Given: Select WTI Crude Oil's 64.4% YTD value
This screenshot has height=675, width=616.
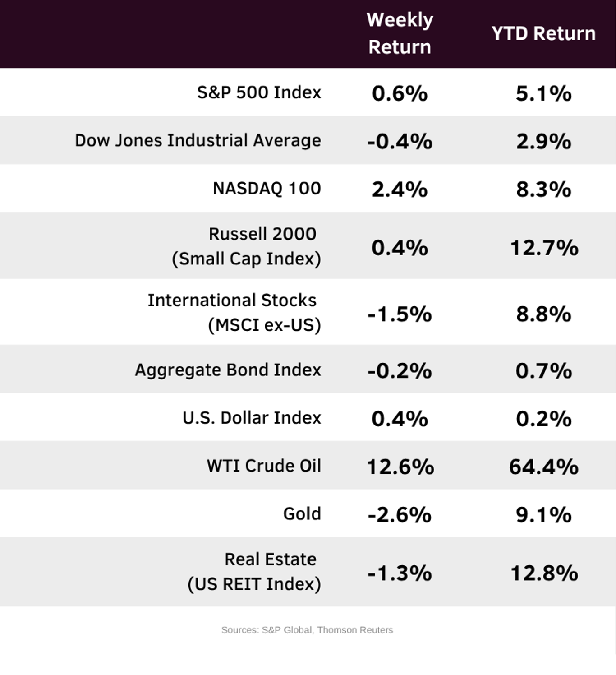Looking at the screenshot, I should click(543, 467).
